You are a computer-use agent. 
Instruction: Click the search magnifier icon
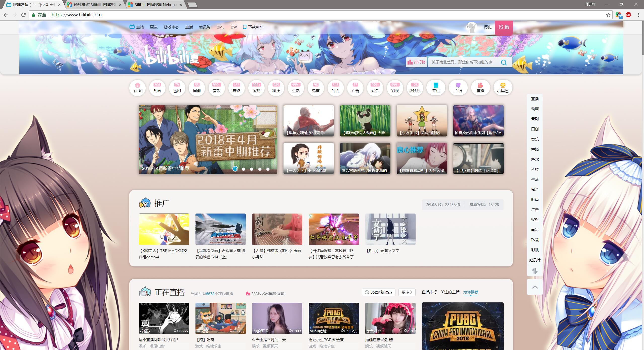pos(504,62)
